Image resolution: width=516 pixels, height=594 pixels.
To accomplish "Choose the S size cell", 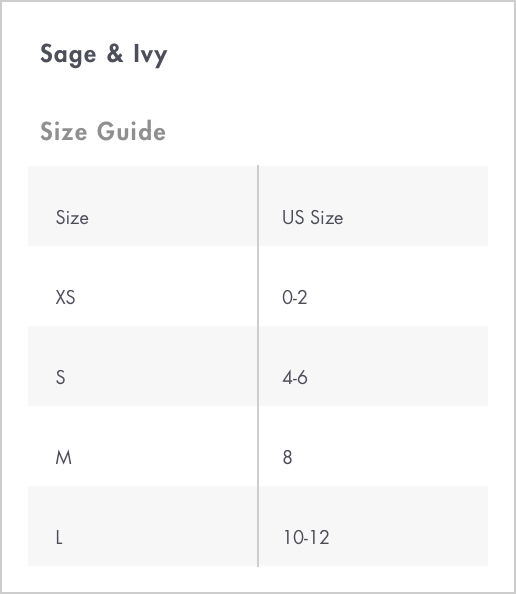I will 60,377.
